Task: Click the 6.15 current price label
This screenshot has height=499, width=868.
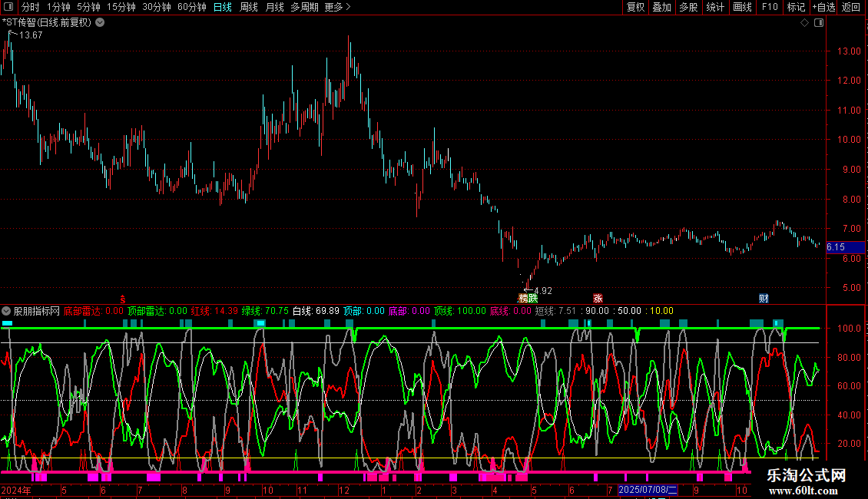Action: [x=836, y=247]
